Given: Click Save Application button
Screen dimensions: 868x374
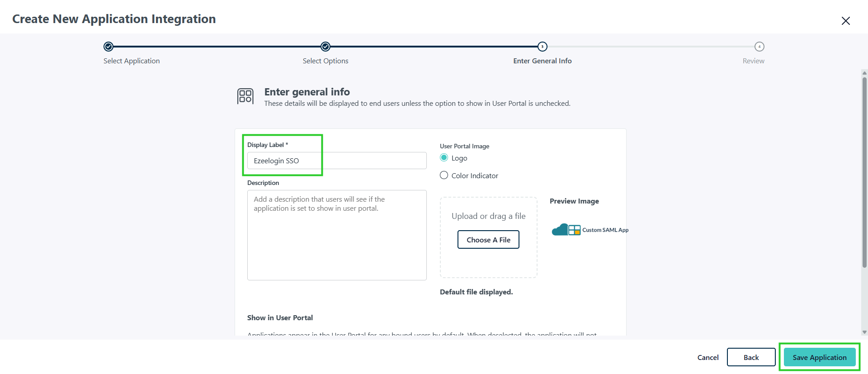Looking at the screenshot, I should tap(820, 357).
